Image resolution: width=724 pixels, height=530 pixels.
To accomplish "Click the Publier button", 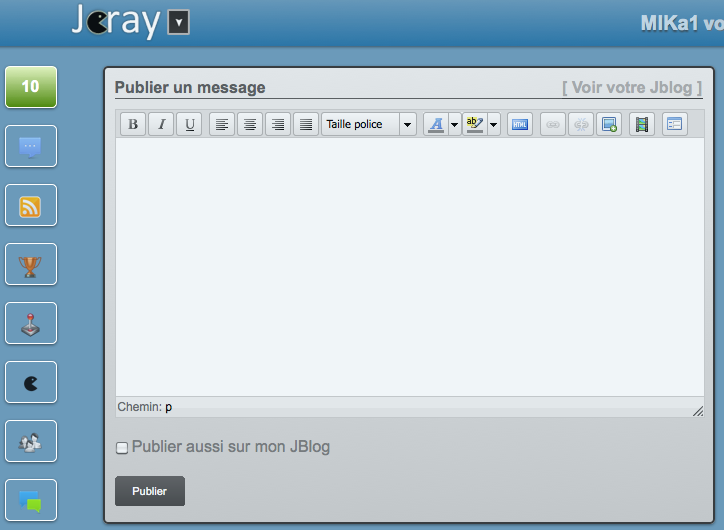I will point(150,491).
